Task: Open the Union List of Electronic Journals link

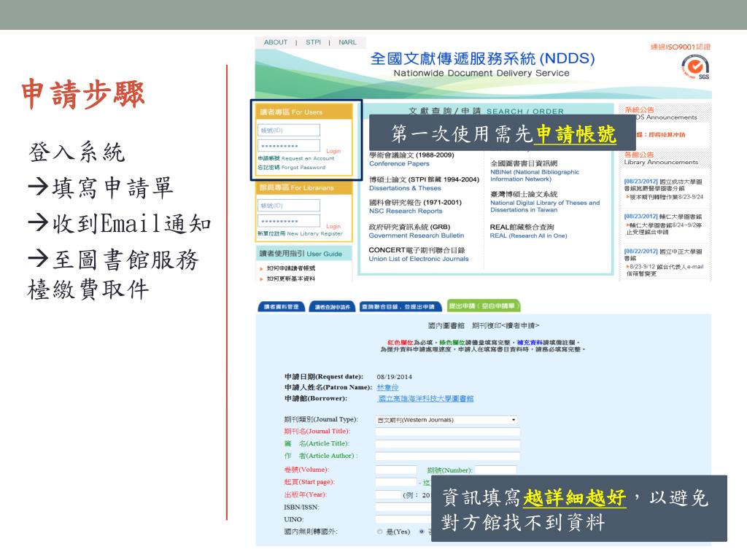Action: click(x=419, y=259)
